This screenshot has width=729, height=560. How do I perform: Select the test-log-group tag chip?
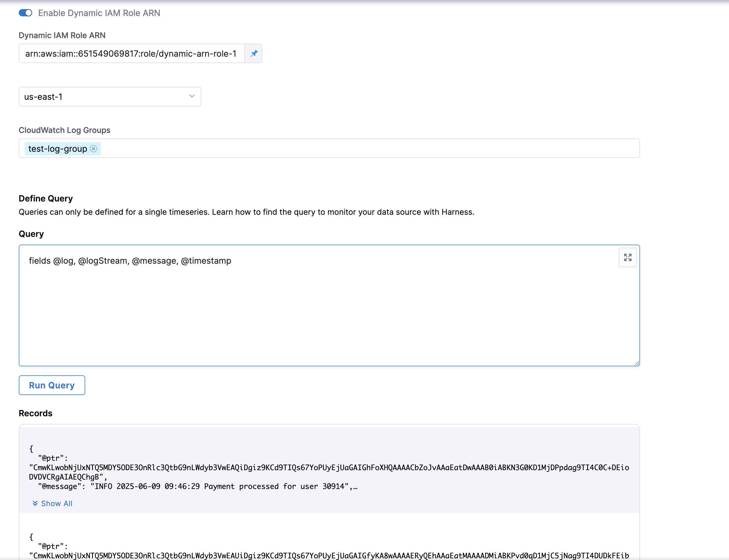pyautogui.click(x=57, y=149)
